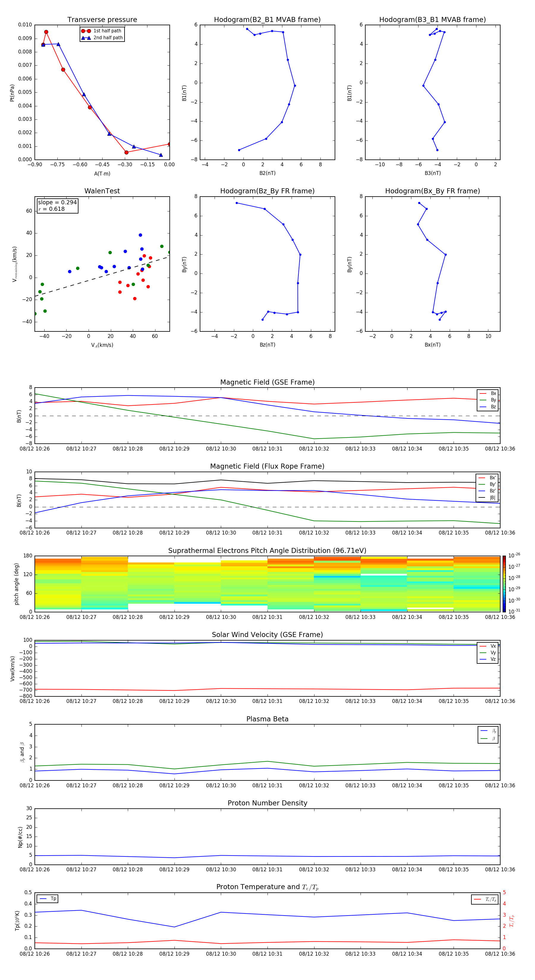Image resolution: width=535 pixels, height=980 pixels.
Task: Click the green 'β' legend entry in Plasma Beta
Action: pos(488,739)
